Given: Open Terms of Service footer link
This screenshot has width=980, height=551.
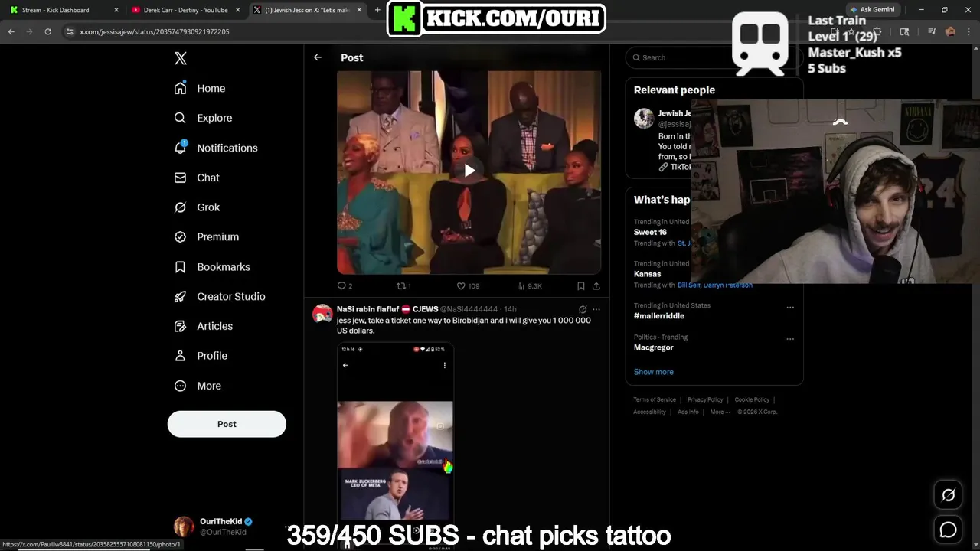Looking at the screenshot, I should point(655,399).
